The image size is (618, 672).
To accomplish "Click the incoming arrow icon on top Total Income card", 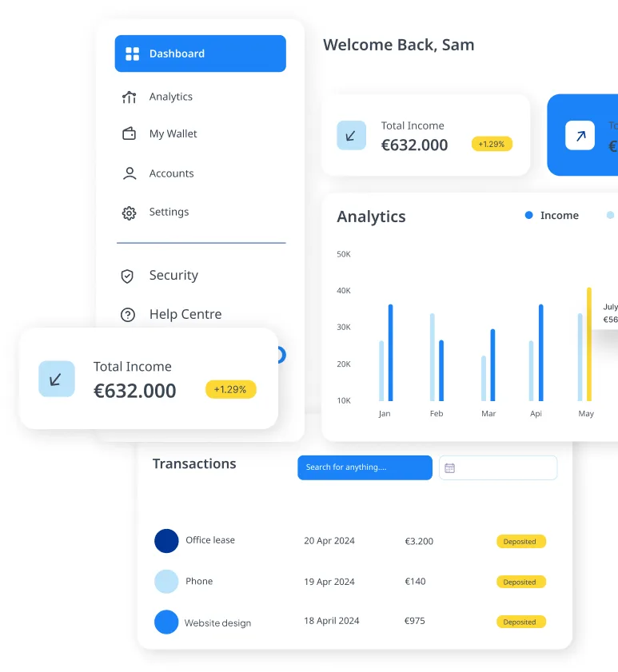I will (x=351, y=135).
